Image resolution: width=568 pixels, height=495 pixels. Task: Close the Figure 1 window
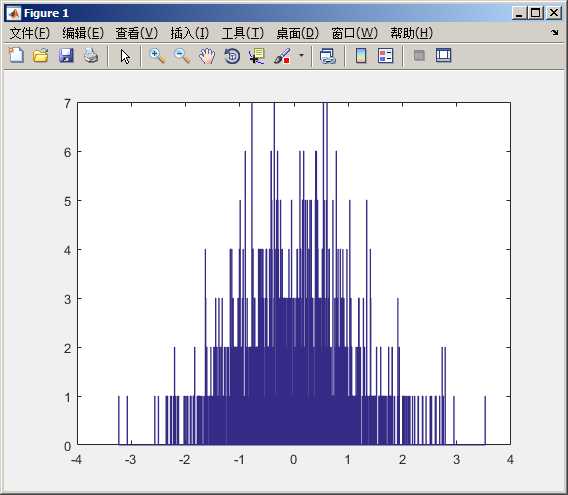(x=554, y=13)
